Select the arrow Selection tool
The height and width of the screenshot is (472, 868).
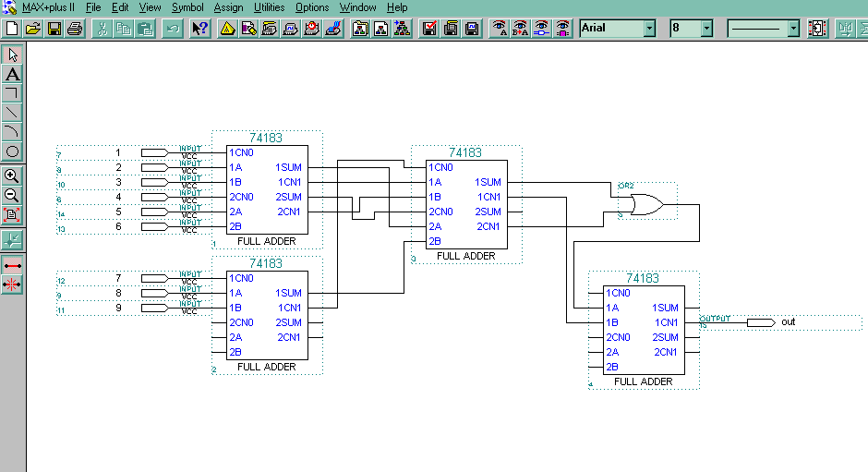[x=12, y=54]
